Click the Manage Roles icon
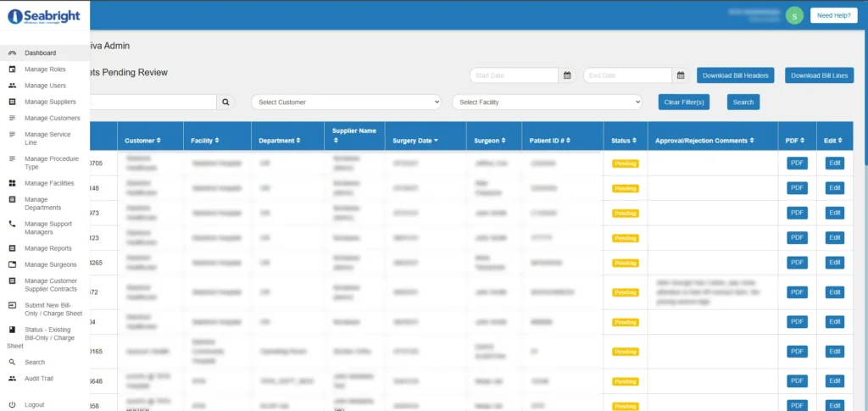Image resolution: width=868 pixels, height=411 pixels. pos(12,69)
